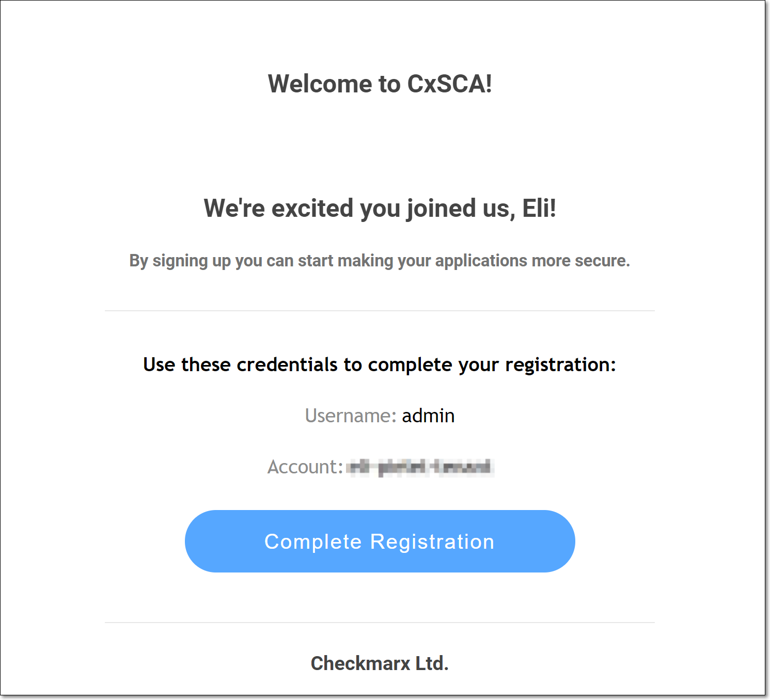The width and height of the screenshot is (770, 700).
Task: Click the admin username value
Action: pyautogui.click(x=428, y=416)
